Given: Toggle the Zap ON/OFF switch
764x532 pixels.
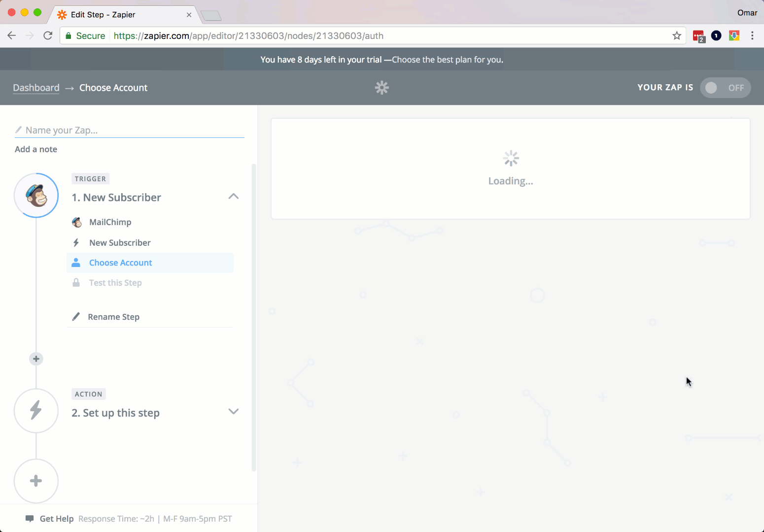Looking at the screenshot, I should (x=725, y=88).
